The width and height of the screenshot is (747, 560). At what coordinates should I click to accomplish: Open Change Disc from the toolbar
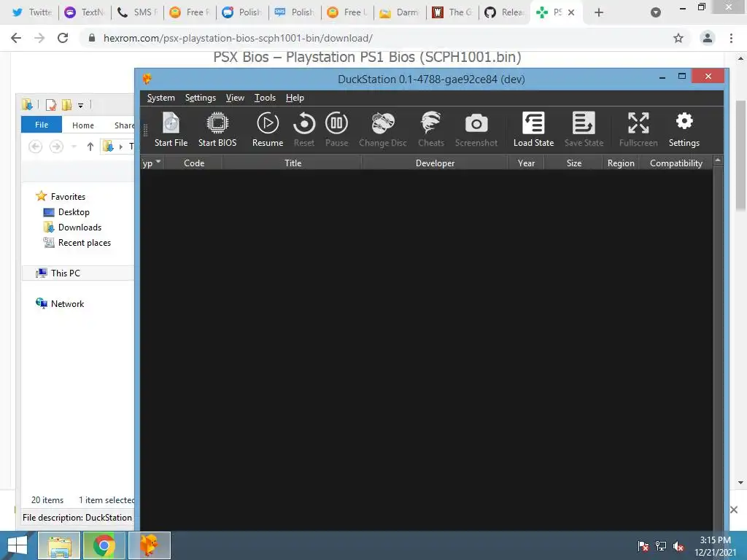tap(382, 130)
